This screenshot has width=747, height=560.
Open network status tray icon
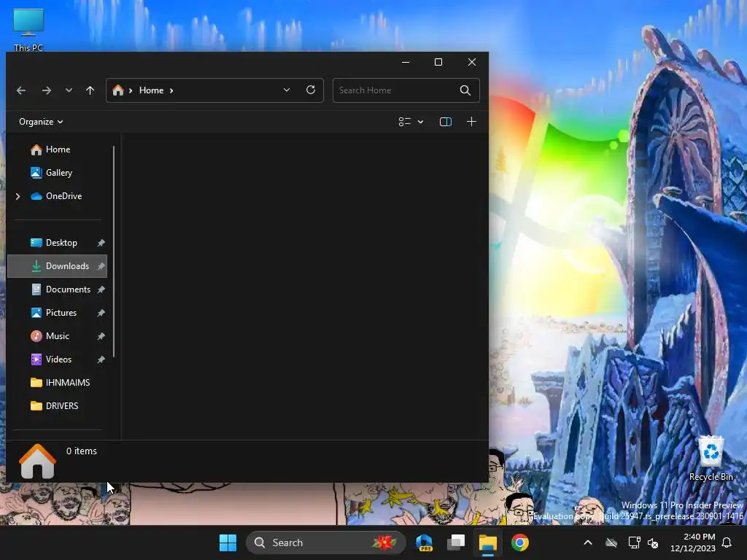pyautogui.click(x=634, y=542)
